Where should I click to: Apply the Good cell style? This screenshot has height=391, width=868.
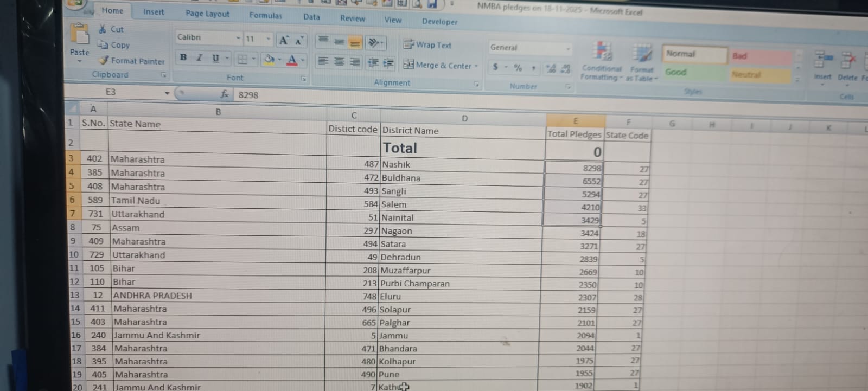pos(676,72)
